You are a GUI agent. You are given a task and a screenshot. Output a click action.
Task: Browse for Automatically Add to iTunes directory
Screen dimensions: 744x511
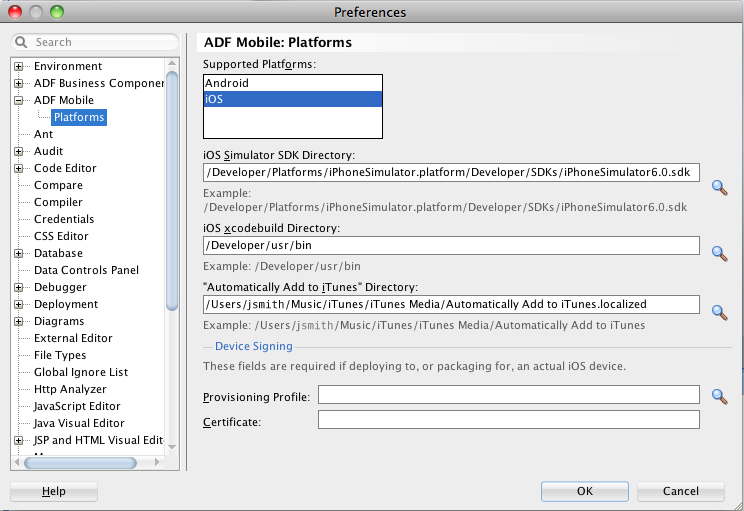pos(719,312)
